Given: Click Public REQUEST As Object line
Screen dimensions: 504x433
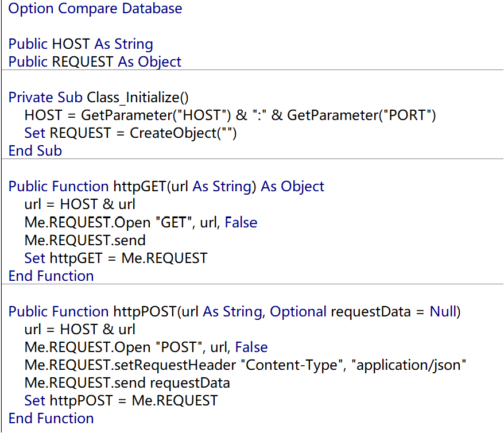Looking at the screenshot, I should pyautogui.click(x=95, y=61).
